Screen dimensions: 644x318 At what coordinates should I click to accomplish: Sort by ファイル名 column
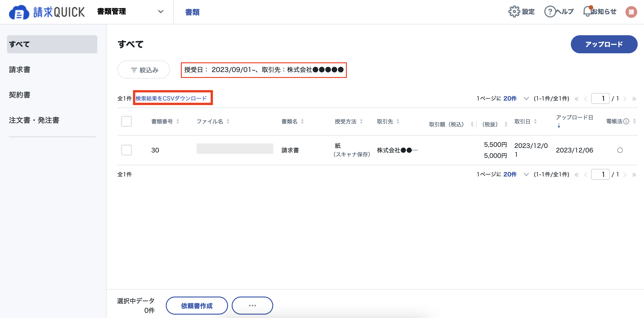[x=228, y=121]
